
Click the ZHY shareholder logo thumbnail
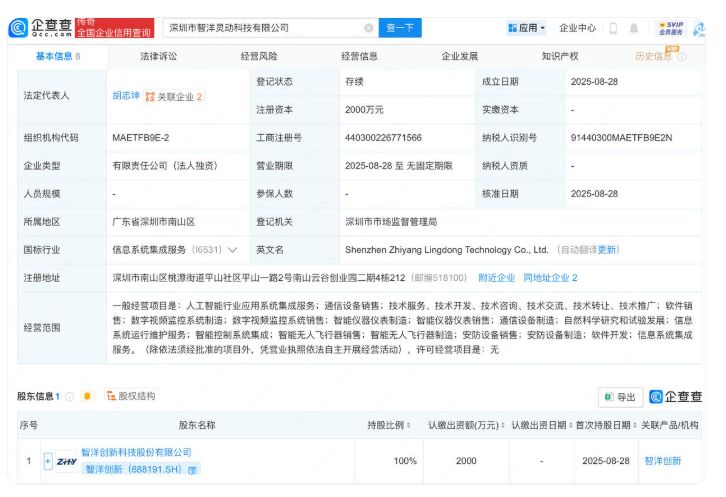67,461
